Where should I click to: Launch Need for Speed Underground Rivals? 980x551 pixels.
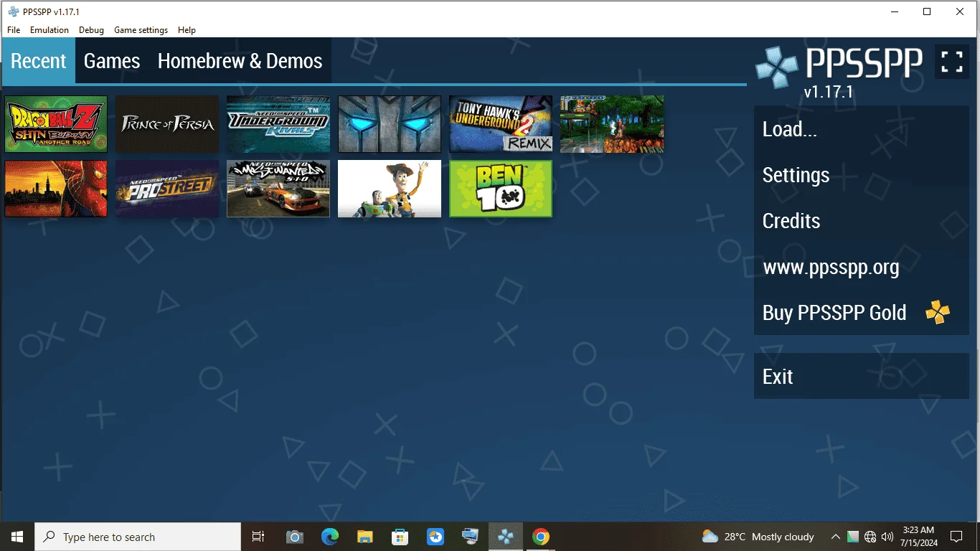coord(278,124)
